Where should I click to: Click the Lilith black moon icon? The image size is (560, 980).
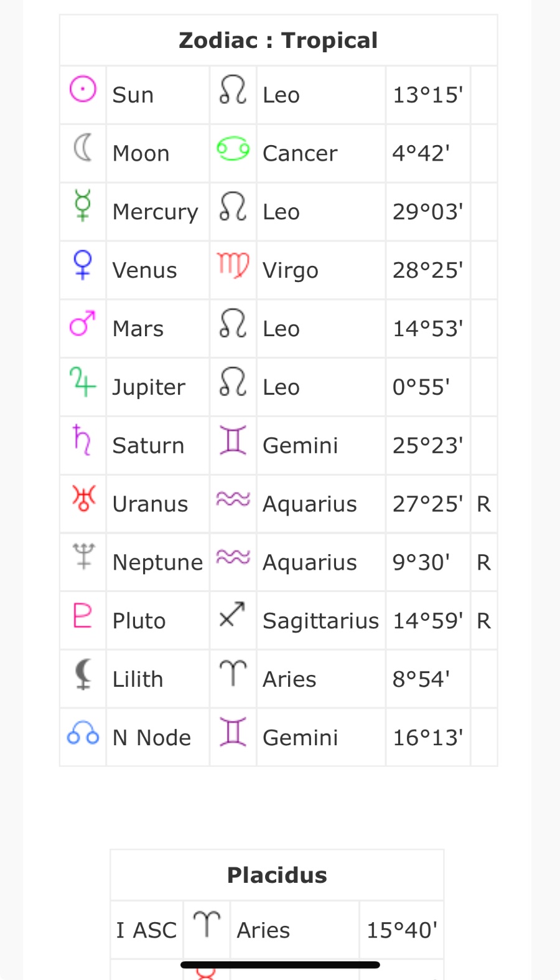pos(83,674)
